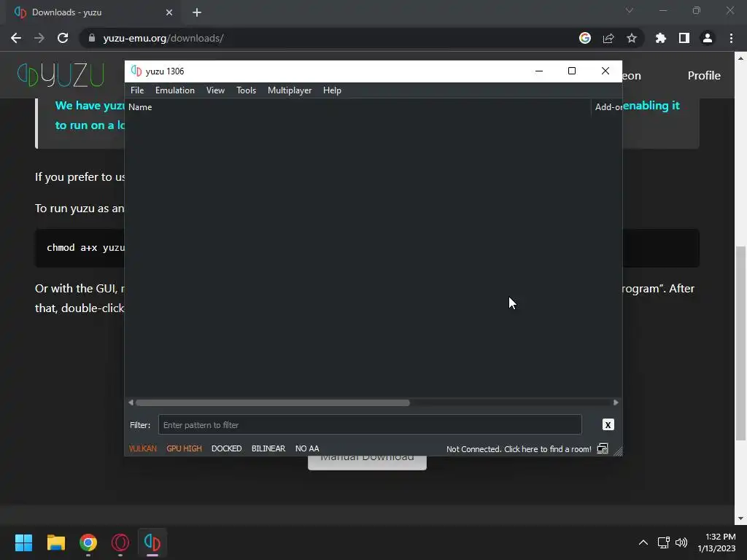Image resolution: width=747 pixels, height=560 pixels.
Task: Toggle the VULKAN graphics API status
Action: pyautogui.click(x=142, y=448)
